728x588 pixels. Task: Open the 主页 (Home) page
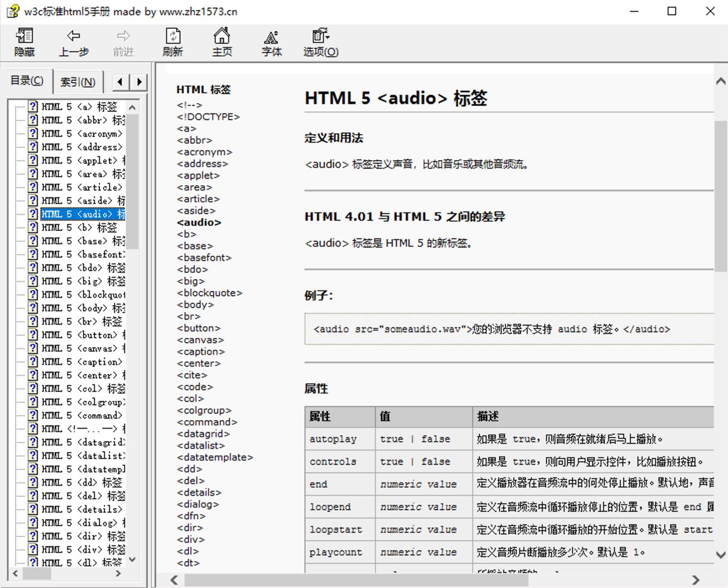tap(222, 43)
